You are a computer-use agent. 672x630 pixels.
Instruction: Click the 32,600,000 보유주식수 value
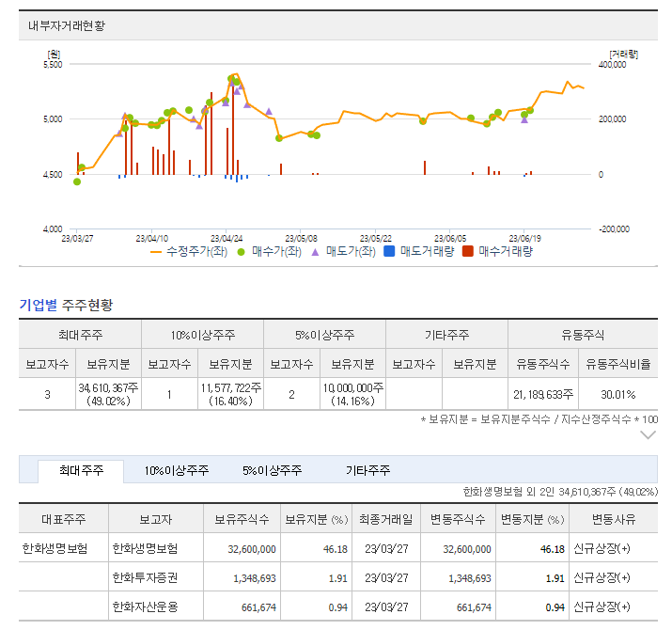[x=252, y=549]
